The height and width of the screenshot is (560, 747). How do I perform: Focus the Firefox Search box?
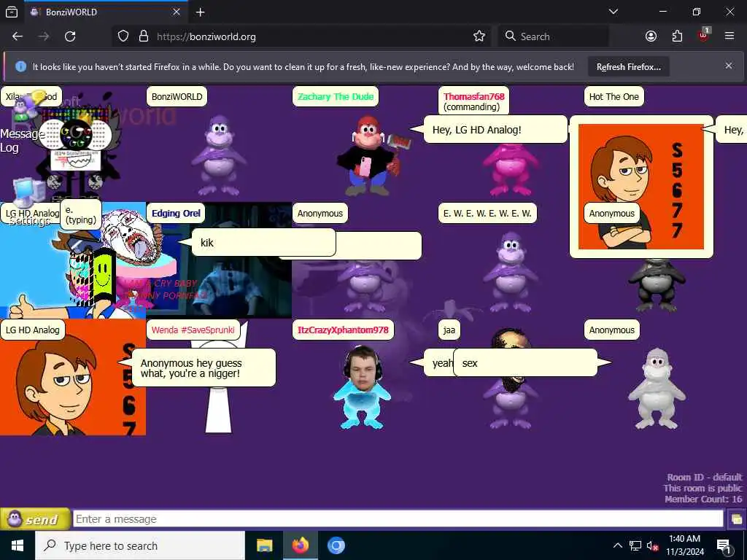pos(554,36)
